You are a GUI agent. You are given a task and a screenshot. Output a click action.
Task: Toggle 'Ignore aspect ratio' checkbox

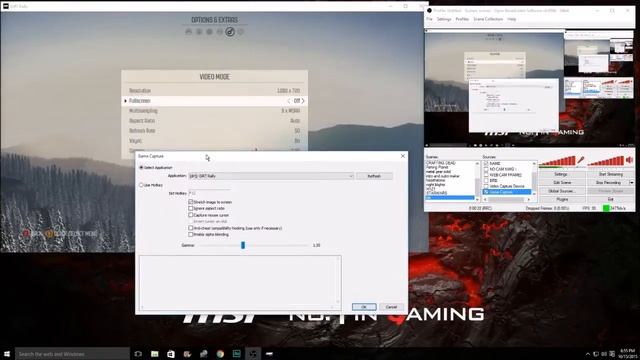coord(191,208)
